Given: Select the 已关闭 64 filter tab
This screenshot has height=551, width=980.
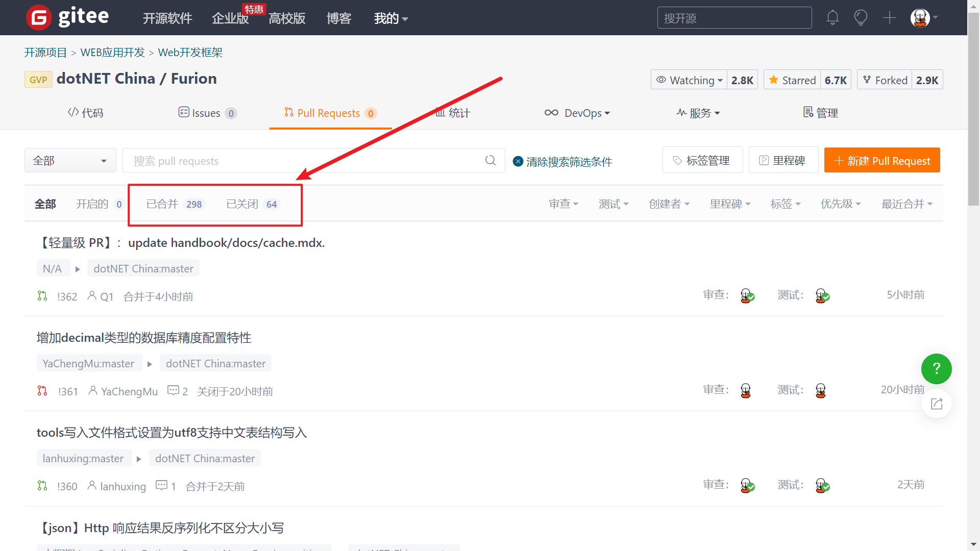Looking at the screenshot, I should [253, 204].
